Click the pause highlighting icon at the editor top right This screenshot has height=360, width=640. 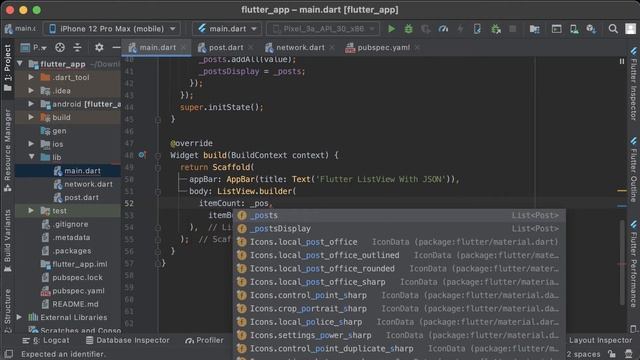(622, 61)
